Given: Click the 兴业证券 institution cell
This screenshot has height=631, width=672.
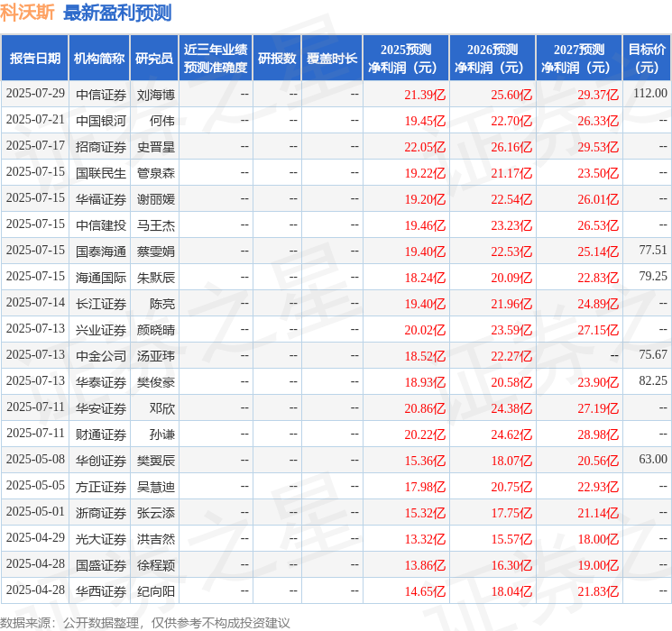Looking at the screenshot, I should (101, 330).
